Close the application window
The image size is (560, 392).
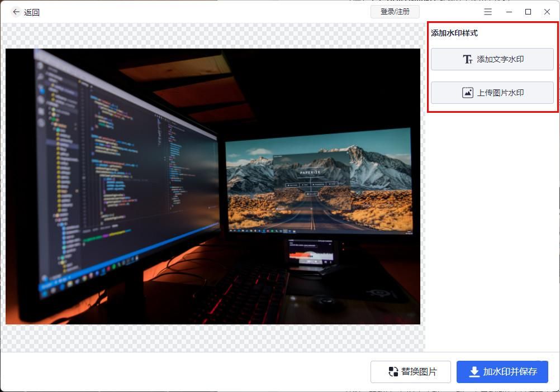coord(547,12)
